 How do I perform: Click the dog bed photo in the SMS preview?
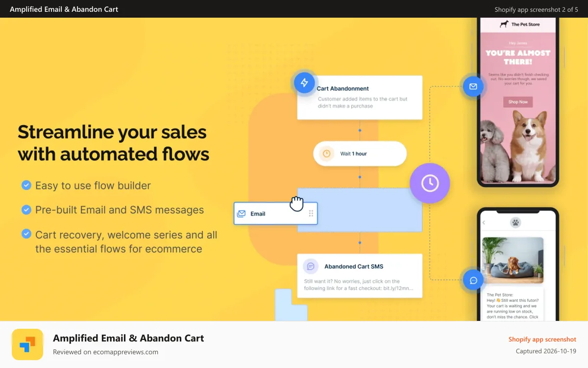513,260
